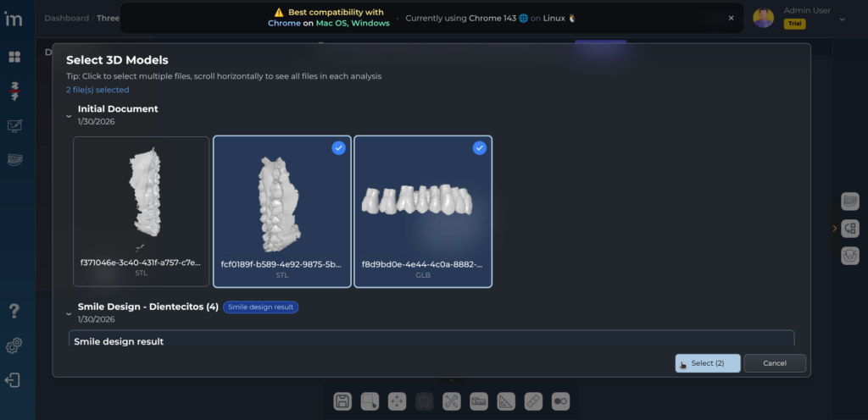Expand the right panel with yellow chevron
Viewport: 868px width, 420px height.
[x=834, y=228]
